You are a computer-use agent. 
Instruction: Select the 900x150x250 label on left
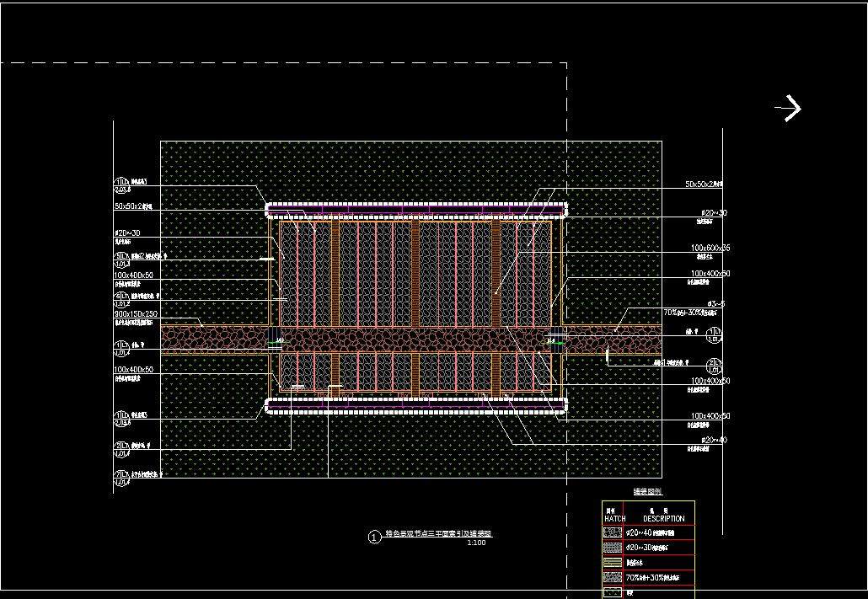(x=136, y=313)
